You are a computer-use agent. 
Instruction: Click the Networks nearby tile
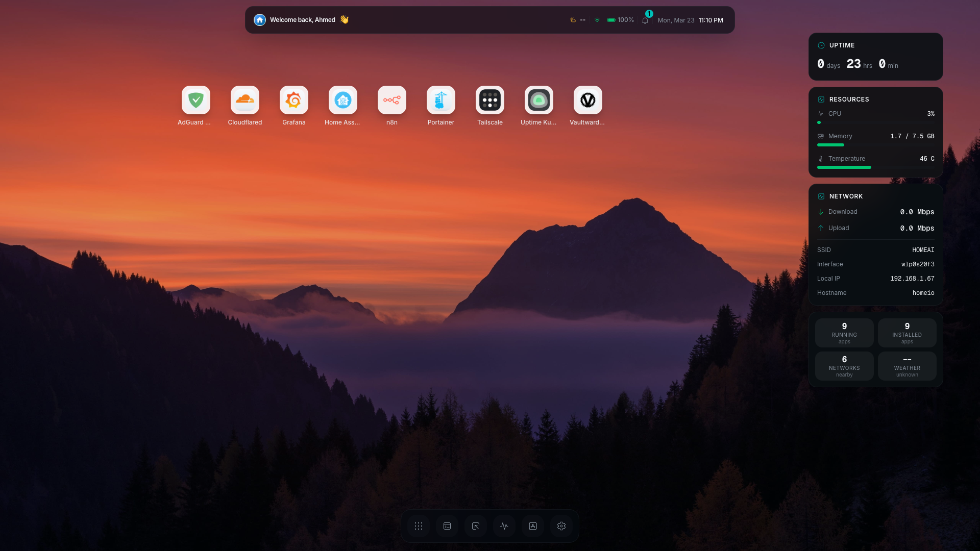pos(844,366)
